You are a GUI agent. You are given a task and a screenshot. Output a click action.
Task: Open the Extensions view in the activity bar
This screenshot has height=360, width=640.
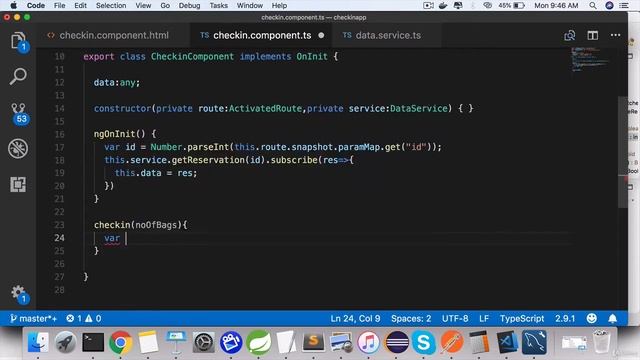point(18,184)
